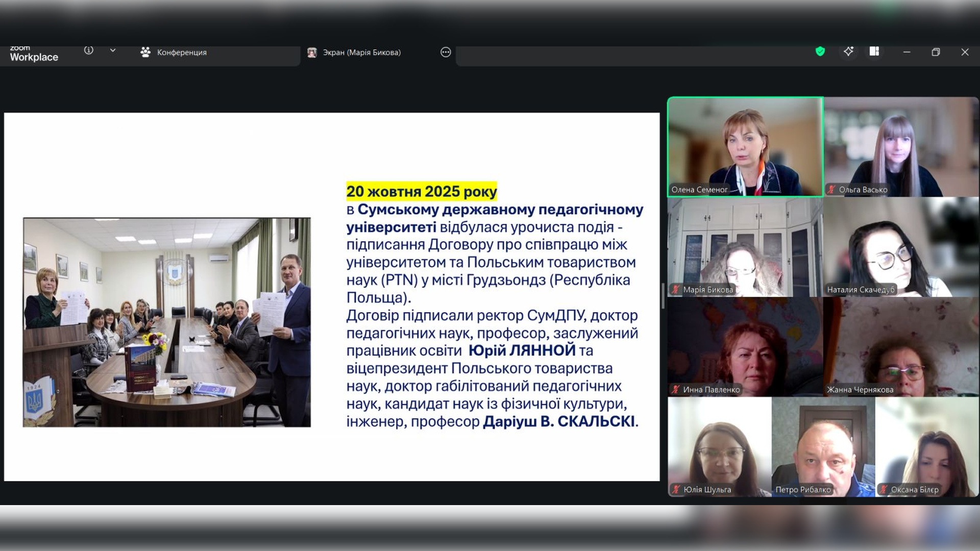This screenshot has width=980, height=551.
Task: Open the AI Companion sparkle icon
Action: [x=848, y=51]
